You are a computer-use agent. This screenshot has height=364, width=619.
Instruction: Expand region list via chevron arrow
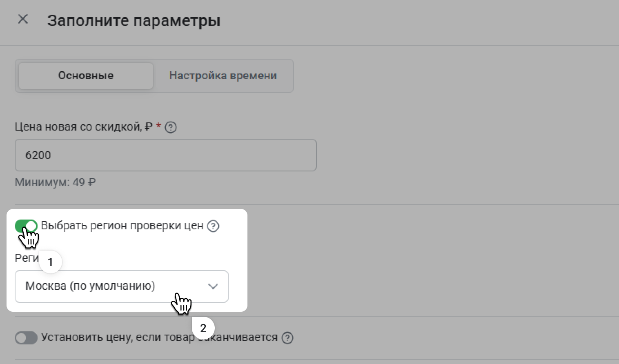click(213, 286)
